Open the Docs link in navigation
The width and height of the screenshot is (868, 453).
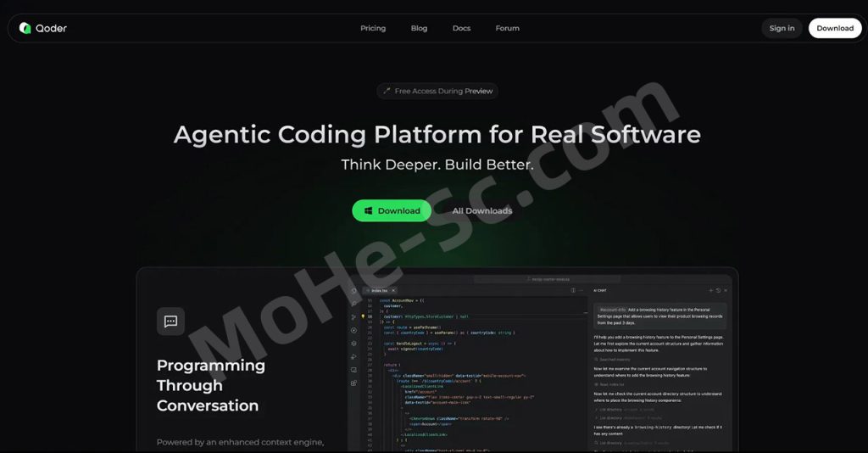[x=461, y=28]
